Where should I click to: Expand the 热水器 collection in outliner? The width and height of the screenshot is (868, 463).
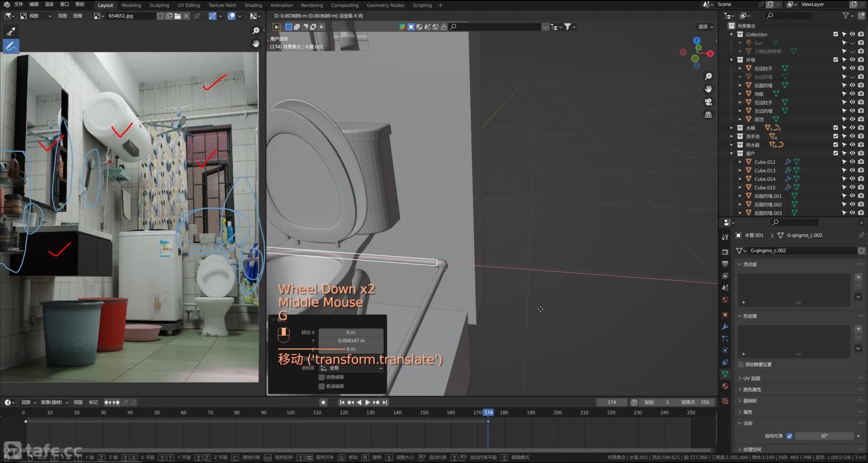pyautogui.click(x=731, y=145)
